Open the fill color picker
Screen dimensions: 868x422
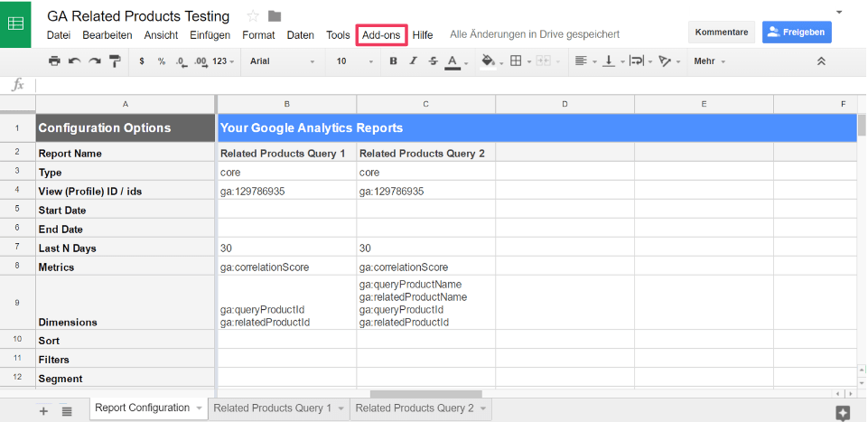489,61
